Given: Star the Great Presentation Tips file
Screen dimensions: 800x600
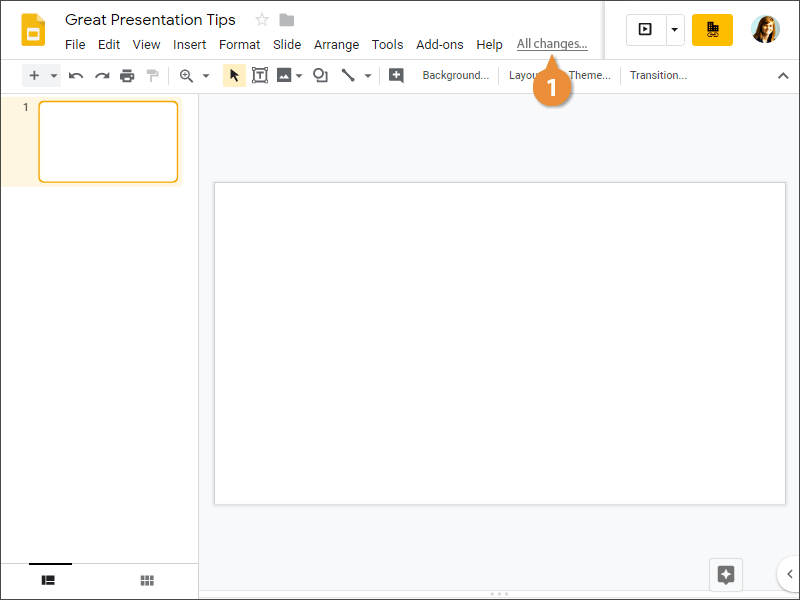Looking at the screenshot, I should tap(262, 20).
